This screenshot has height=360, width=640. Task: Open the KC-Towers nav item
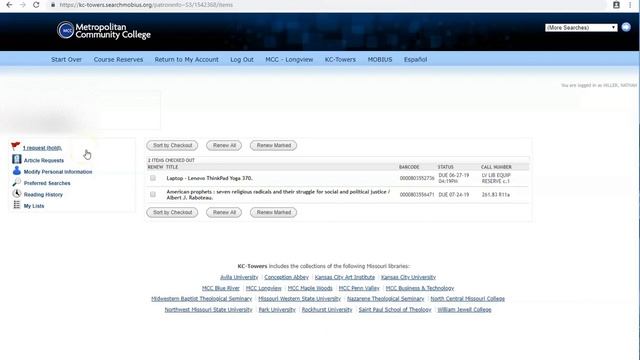click(340, 59)
